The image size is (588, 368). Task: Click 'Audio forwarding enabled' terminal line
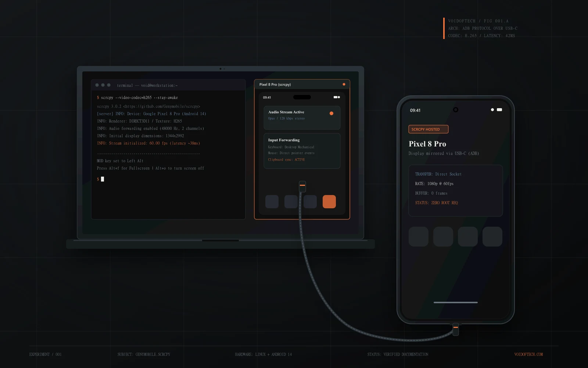coord(151,128)
